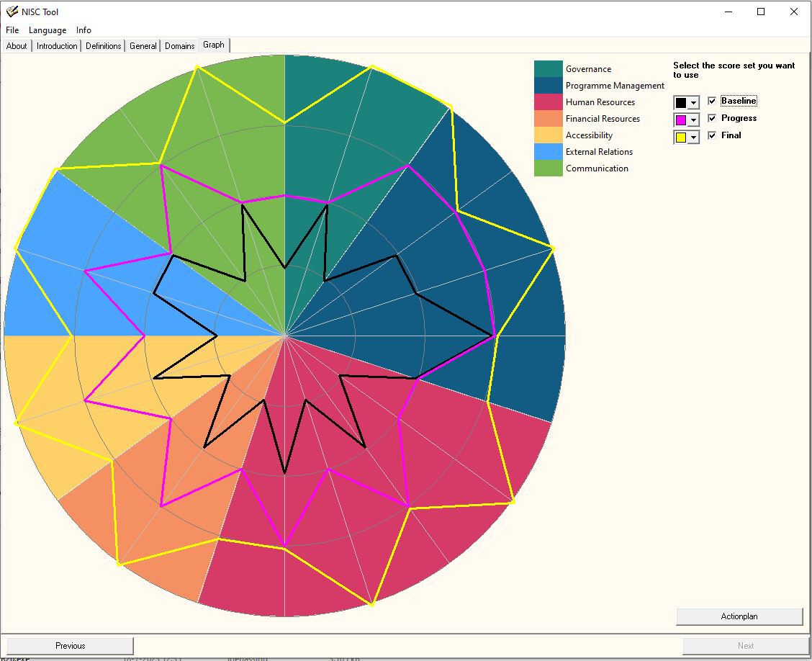Close the NISC Tool window
This screenshot has height=661, width=812.
(x=793, y=12)
